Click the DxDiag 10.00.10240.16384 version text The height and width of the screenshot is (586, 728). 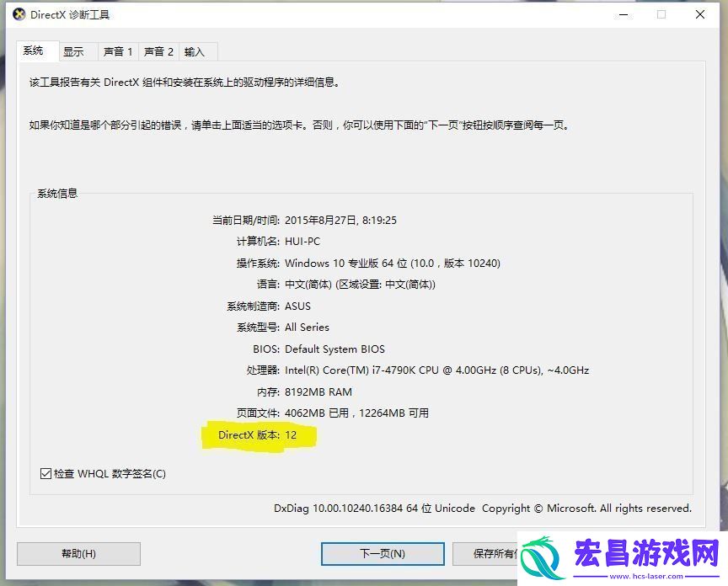click(x=374, y=509)
